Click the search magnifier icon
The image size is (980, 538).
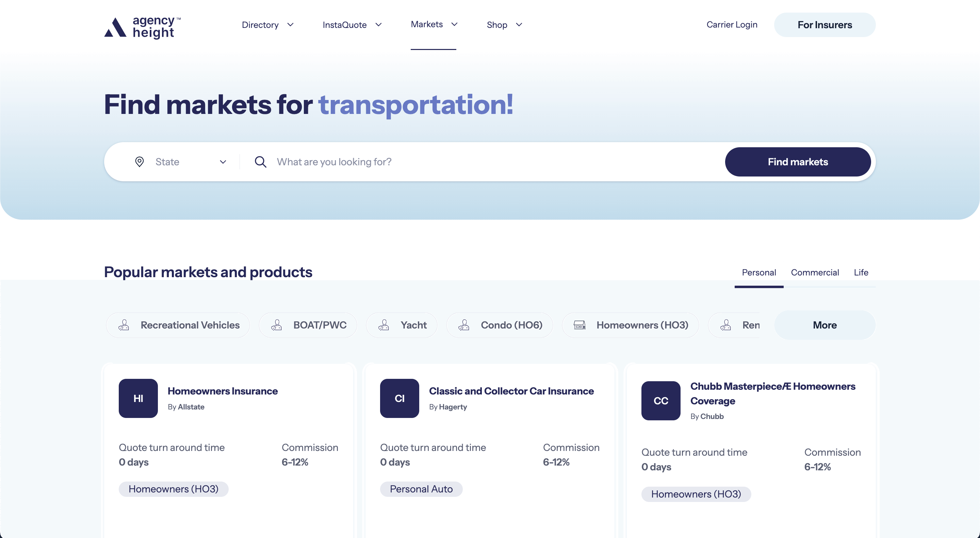260,162
